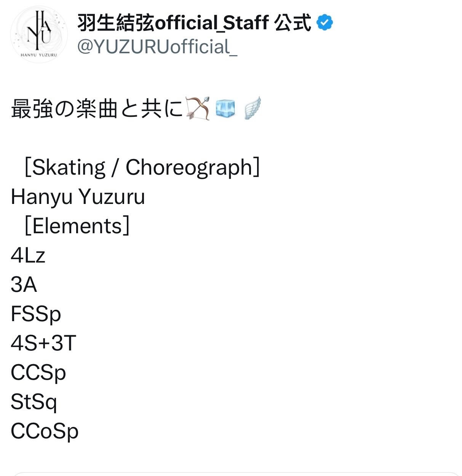Click the 3A element line
The height and width of the screenshot is (476, 462).
pyautogui.click(x=24, y=285)
